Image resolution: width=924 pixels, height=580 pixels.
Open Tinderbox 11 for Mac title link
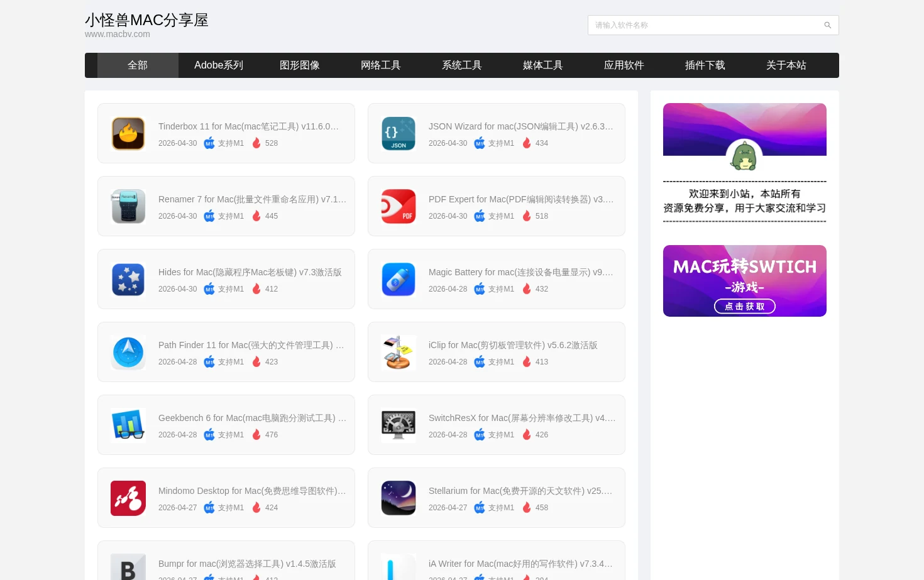pyautogui.click(x=249, y=126)
